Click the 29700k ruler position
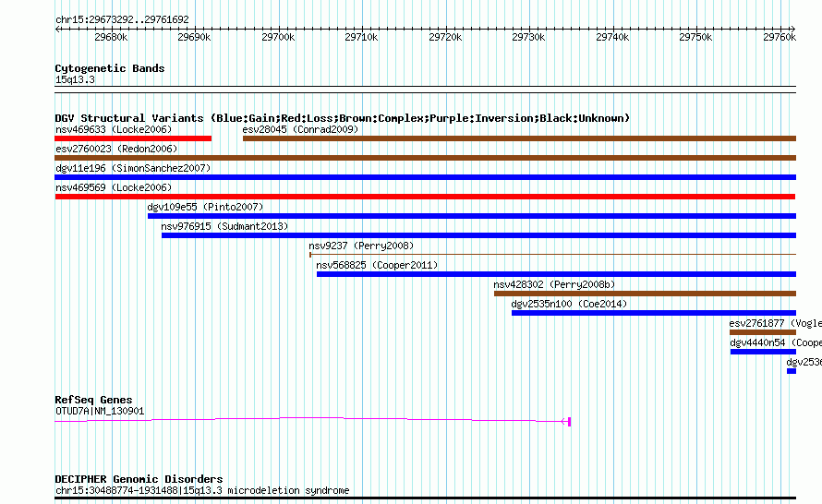This screenshot has height=504, width=822. 278,37
